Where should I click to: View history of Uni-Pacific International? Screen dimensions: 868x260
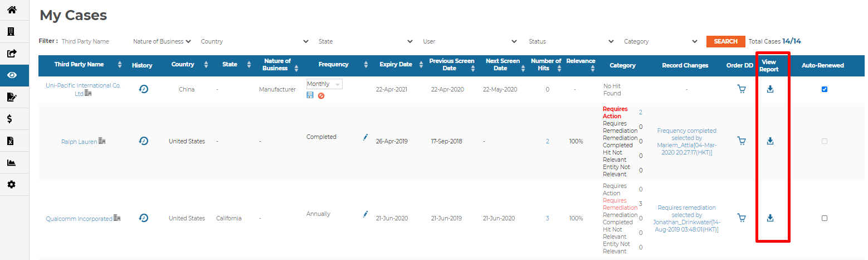pos(143,89)
